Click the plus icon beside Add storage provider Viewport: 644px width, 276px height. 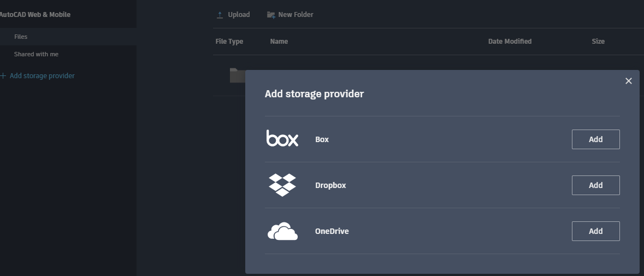point(3,75)
